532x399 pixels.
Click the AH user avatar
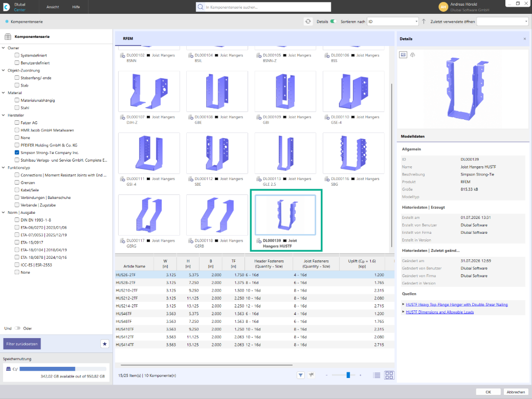[443, 7]
